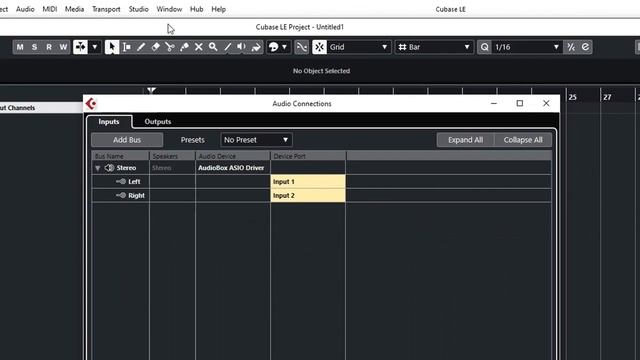Collapse the Stereo bus triangle
Viewport: 640px width, 360px height.
point(98,168)
